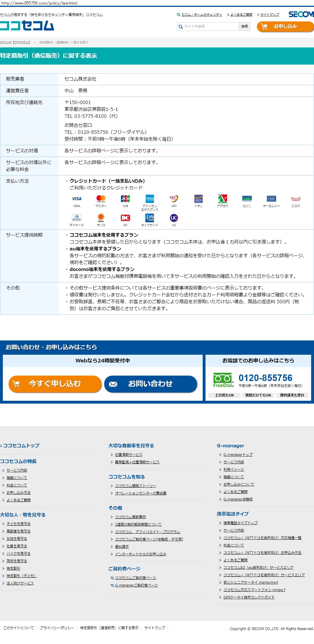
Task: Click the Orico card logo
Action: coord(101,218)
